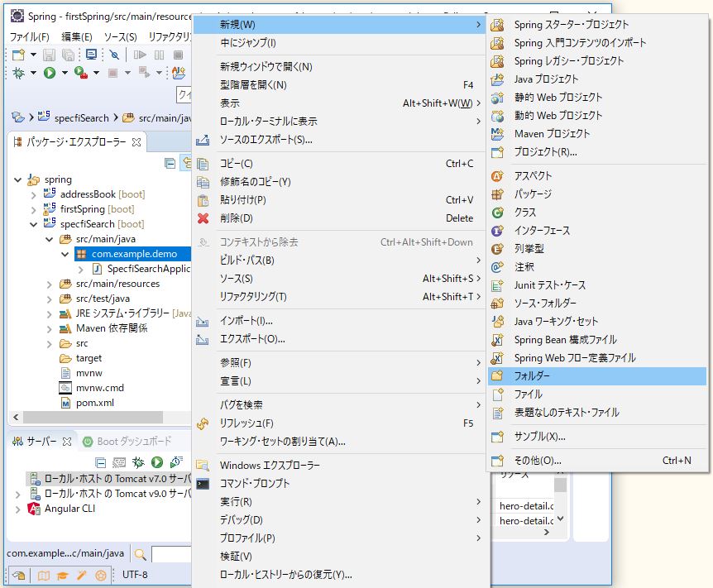Click インポート(I)... in the context menu

339,321
